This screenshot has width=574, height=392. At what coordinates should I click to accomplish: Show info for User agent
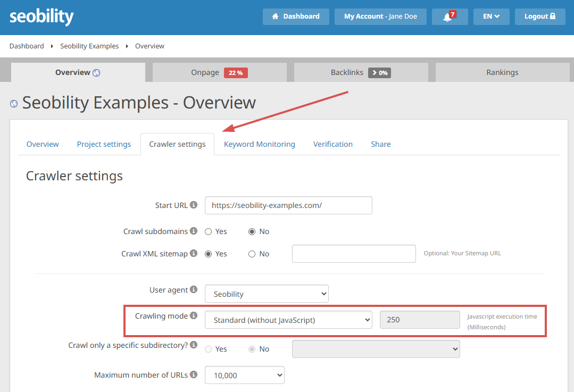[x=194, y=289]
